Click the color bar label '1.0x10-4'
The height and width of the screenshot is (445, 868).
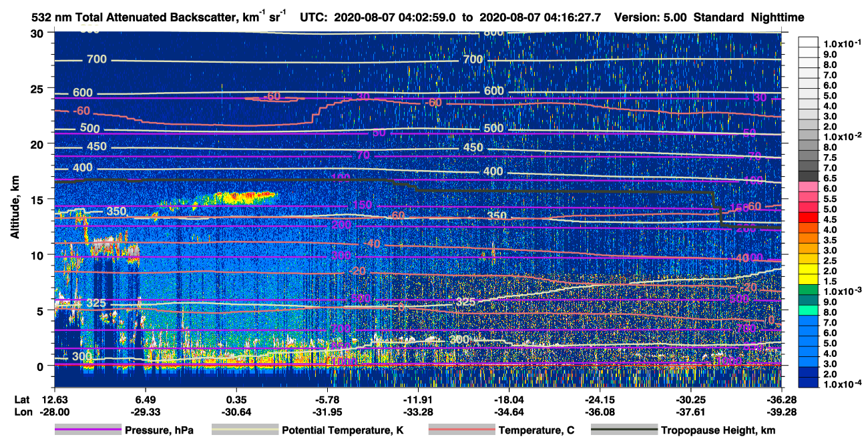841,384
